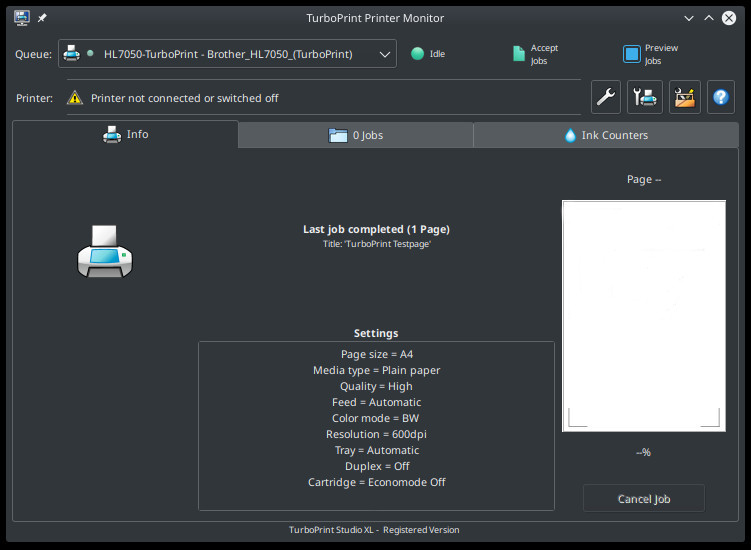Click the 'Color mode = BW' setting
The image size is (751, 550).
point(376,418)
